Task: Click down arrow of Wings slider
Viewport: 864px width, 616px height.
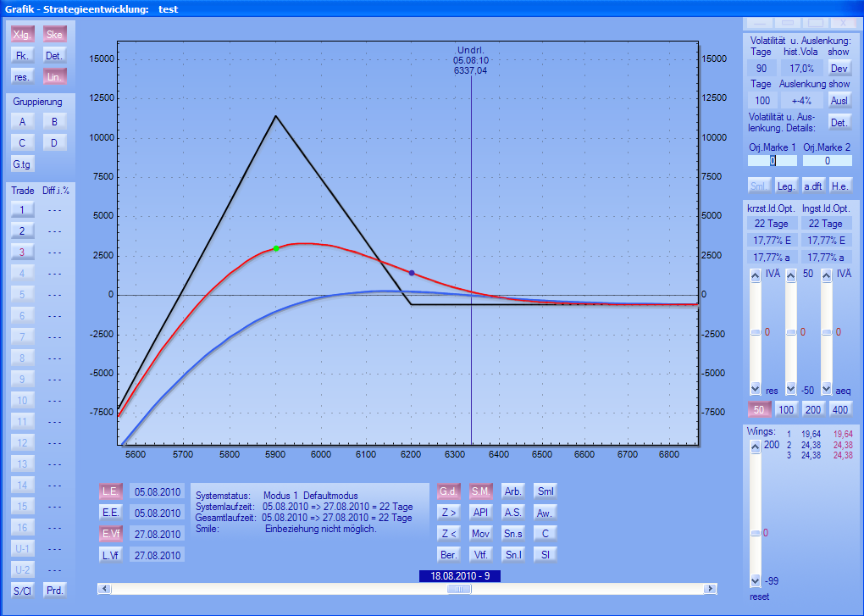Action: tap(756, 581)
